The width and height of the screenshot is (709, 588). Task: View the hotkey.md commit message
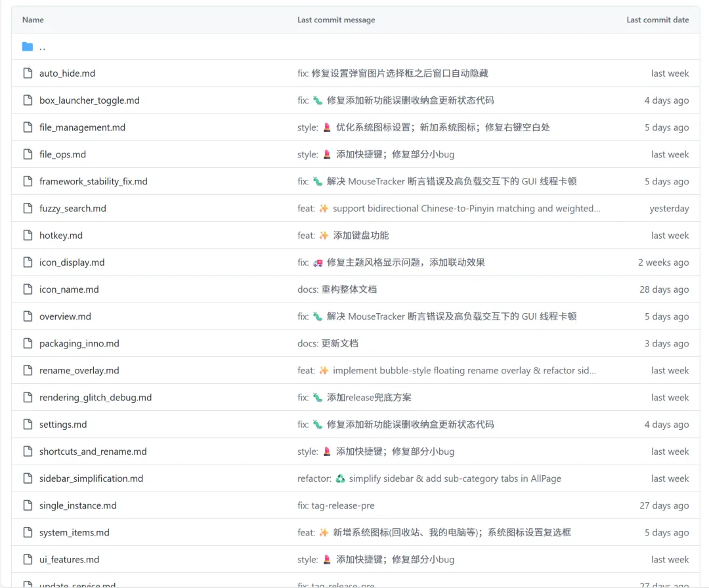343,236
